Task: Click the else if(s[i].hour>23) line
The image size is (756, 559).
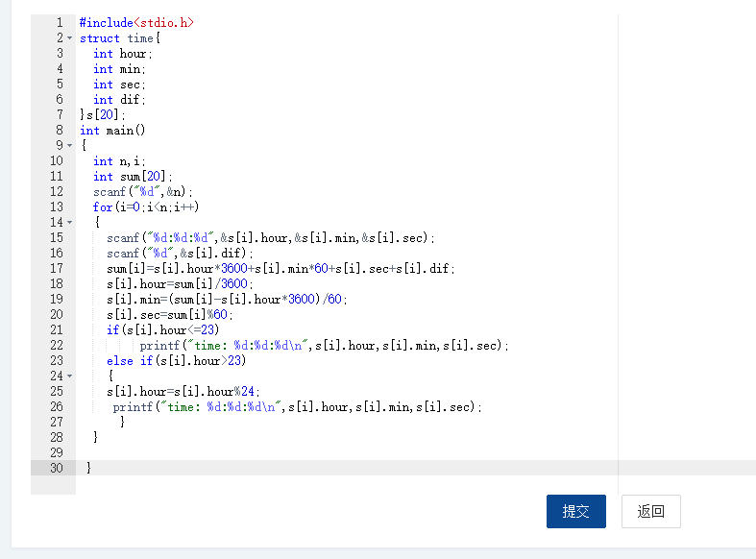Action: (x=176, y=360)
